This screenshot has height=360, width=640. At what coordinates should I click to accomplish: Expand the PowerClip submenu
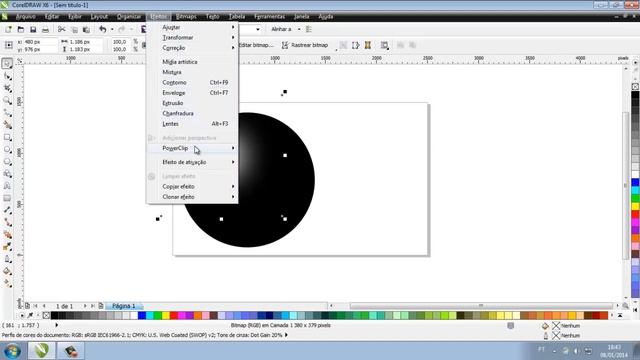coord(192,148)
